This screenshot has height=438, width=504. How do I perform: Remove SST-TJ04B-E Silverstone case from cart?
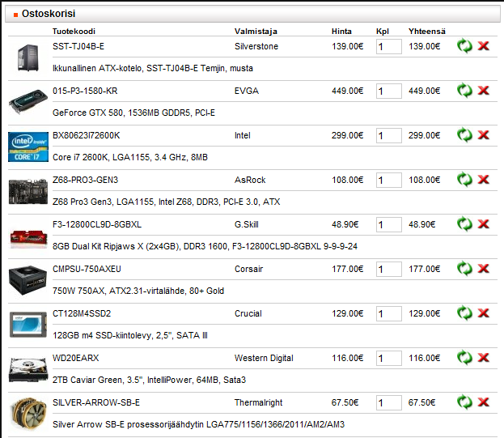[483, 46]
